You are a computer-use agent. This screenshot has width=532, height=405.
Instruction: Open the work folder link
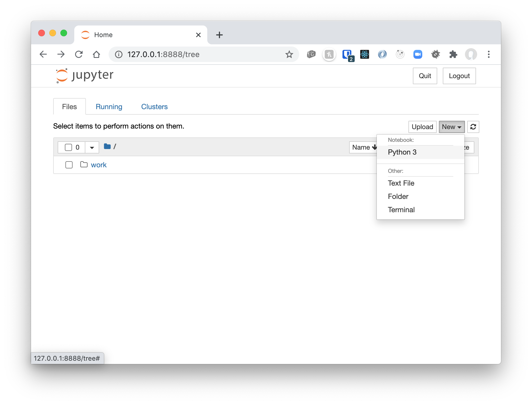tap(99, 165)
